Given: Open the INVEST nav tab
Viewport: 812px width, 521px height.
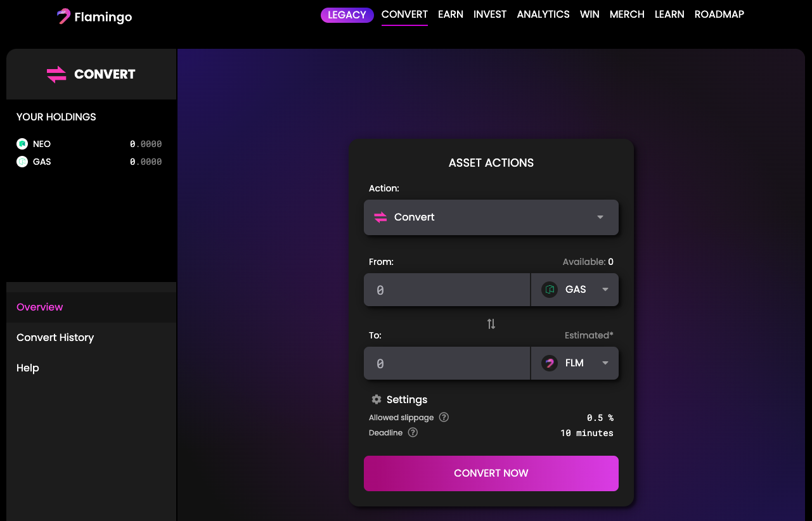Looking at the screenshot, I should click(490, 14).
